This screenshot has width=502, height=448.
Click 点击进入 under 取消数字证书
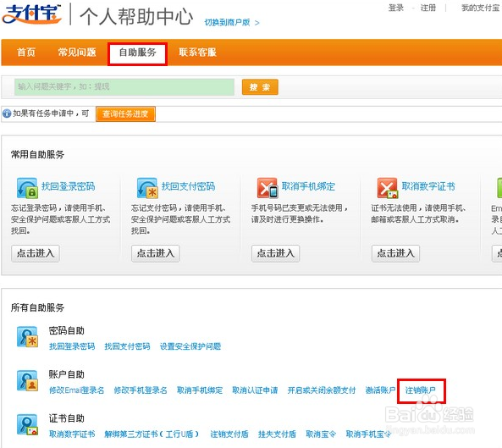coord(395,253)
